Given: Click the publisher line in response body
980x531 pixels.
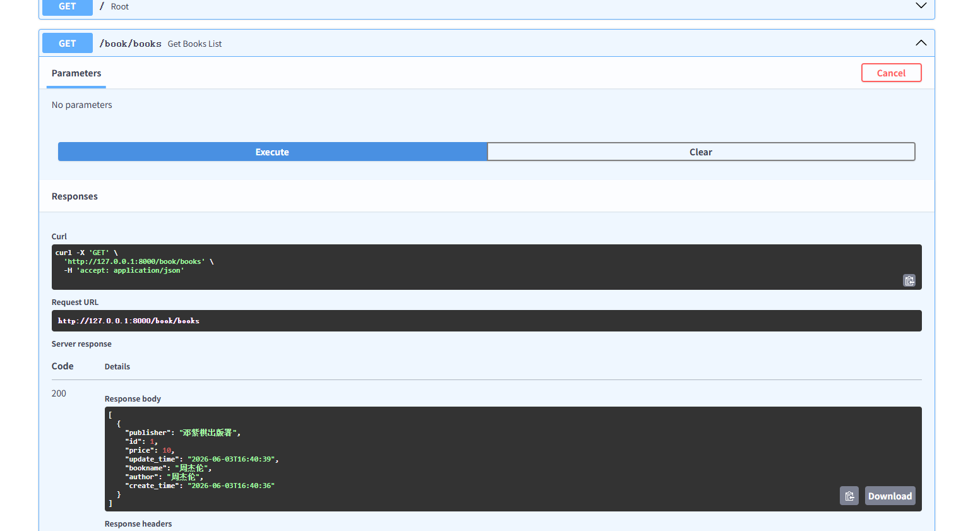Looking at the screenshot, I should (183, 433).
